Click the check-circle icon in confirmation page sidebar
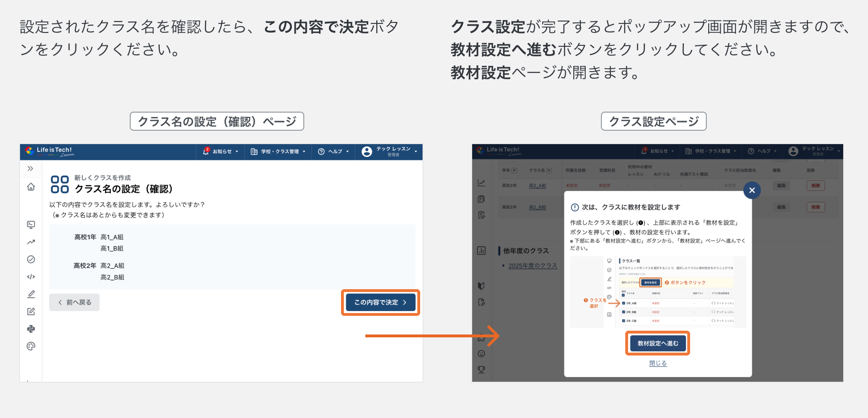The height and width of the screenshot is (418, 868). click(31, 259)
